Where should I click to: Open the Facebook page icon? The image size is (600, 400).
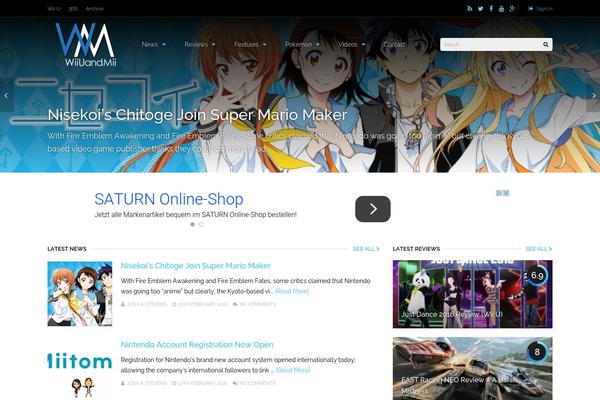pyautogui.click(x=491, y=8)
